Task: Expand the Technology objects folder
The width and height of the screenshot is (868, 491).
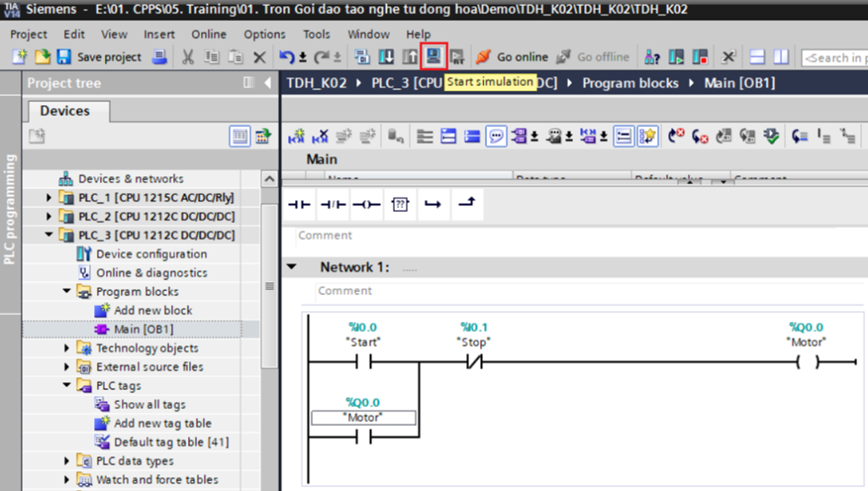Action: [67, 349]
